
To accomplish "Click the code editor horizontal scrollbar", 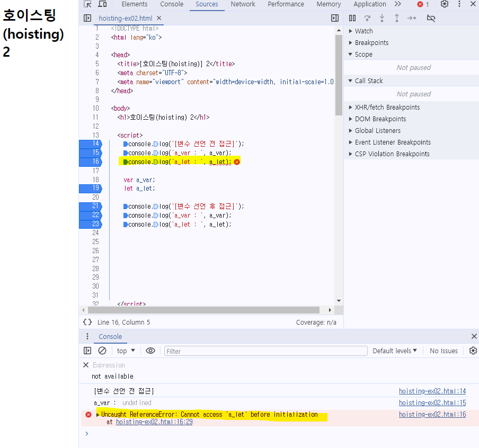I will [x=204, y=310].
